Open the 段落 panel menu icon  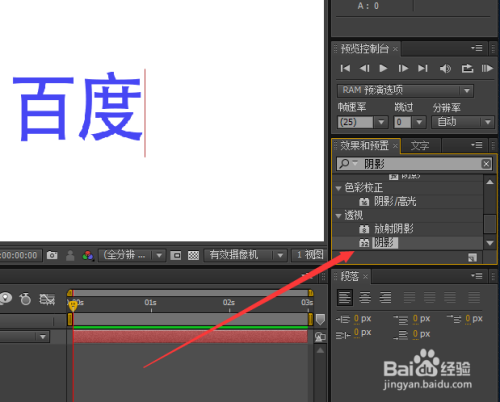477,276
